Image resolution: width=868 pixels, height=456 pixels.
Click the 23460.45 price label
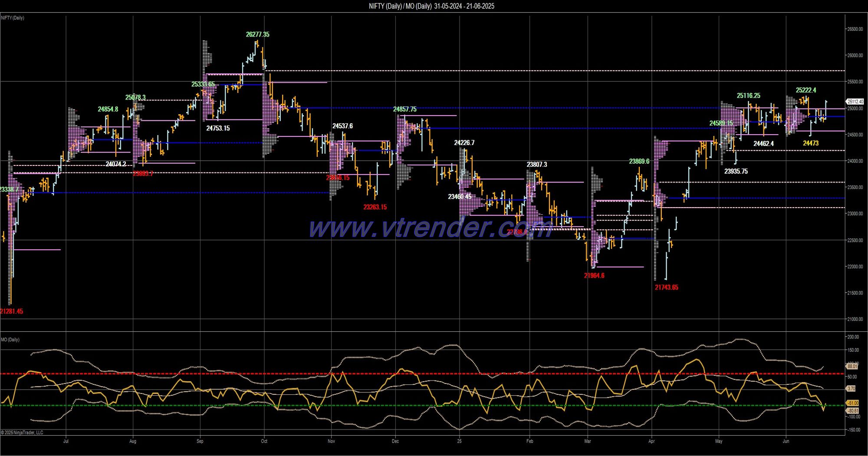[x=460, y=197]
